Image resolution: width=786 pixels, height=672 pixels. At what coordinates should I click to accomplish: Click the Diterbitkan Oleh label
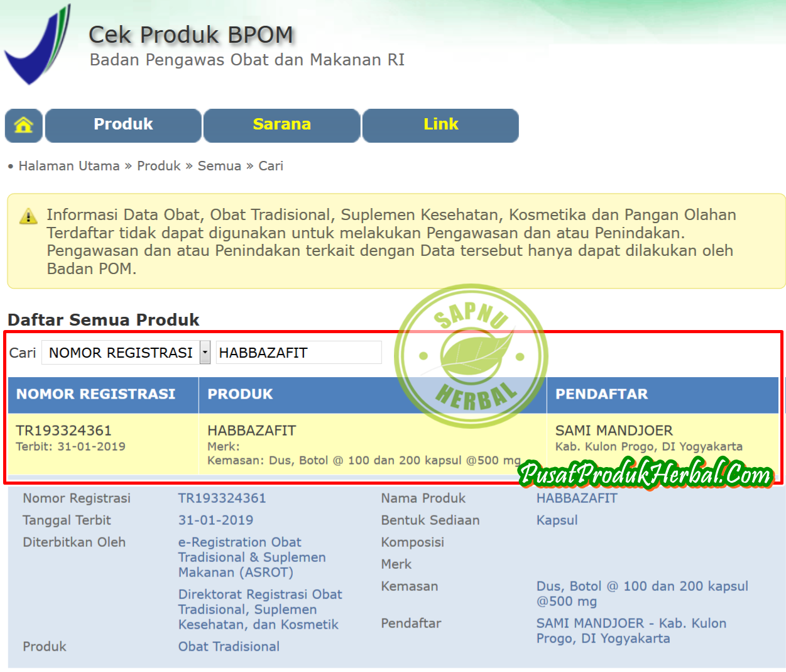click(74, 543)
